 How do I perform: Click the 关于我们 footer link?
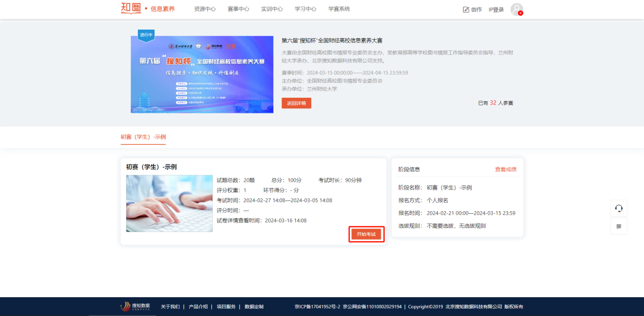pos(170,307)
